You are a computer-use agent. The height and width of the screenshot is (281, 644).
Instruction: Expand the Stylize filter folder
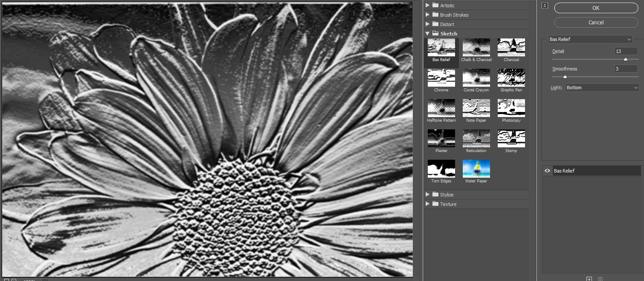click(428, 194)
